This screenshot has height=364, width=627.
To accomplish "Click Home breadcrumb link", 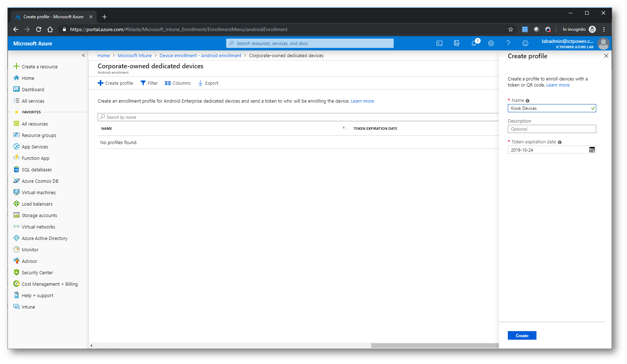I will pyautogui.click(x=103, y=55).
